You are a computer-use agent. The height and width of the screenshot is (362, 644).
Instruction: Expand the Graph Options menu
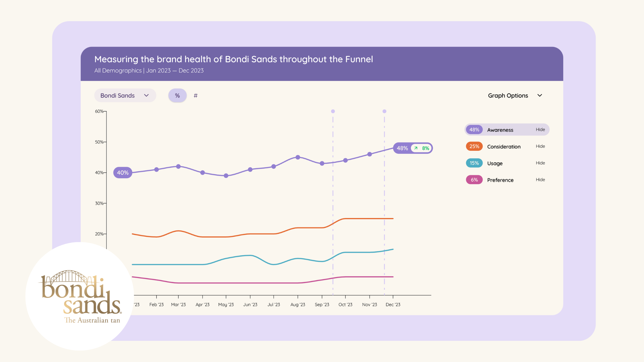point(508,95)
